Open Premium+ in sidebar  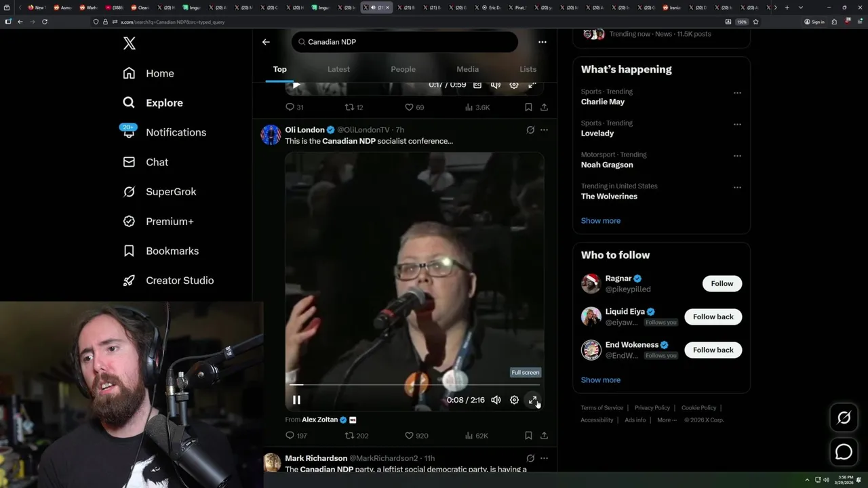pos(158,222)
